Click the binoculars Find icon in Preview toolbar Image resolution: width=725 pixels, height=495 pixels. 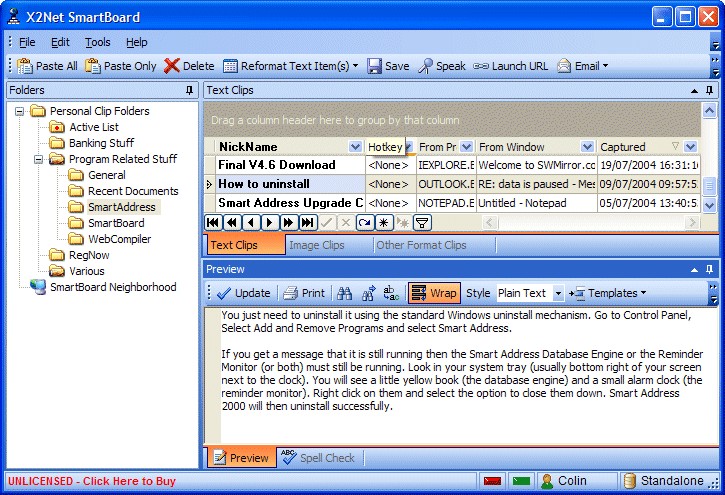click(x=345, y=293)
